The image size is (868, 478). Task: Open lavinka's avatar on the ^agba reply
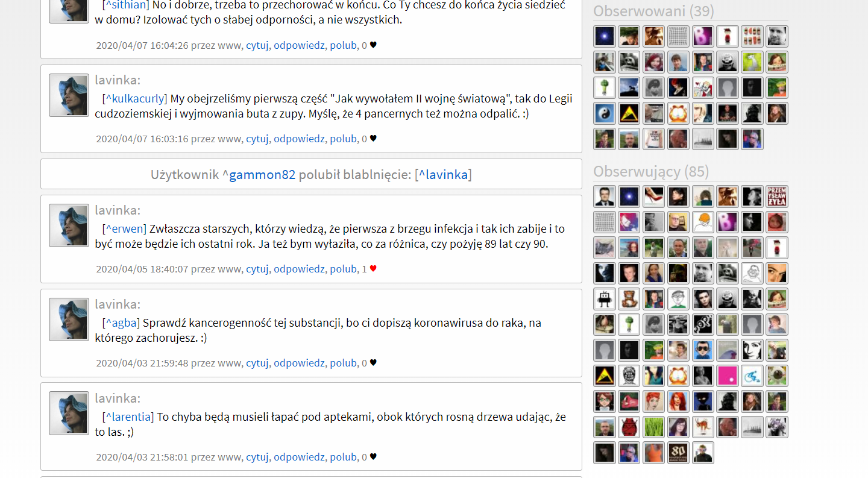pos(69,319)
